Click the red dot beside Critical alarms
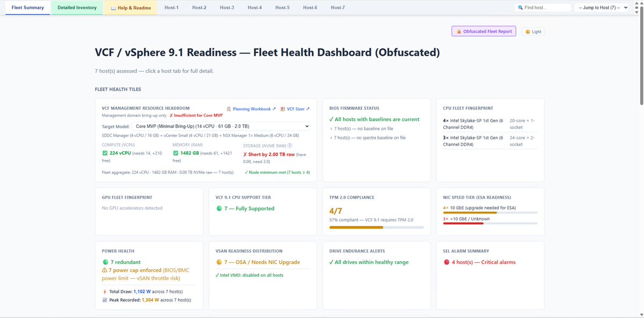 446,262
